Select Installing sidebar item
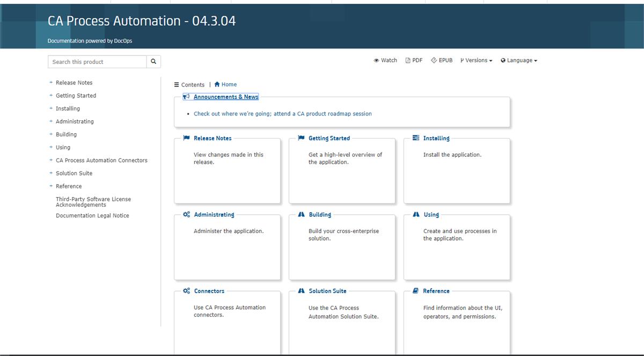Image resolution: width=644 pixels, height=356 pixels. [x=68, y=108]
